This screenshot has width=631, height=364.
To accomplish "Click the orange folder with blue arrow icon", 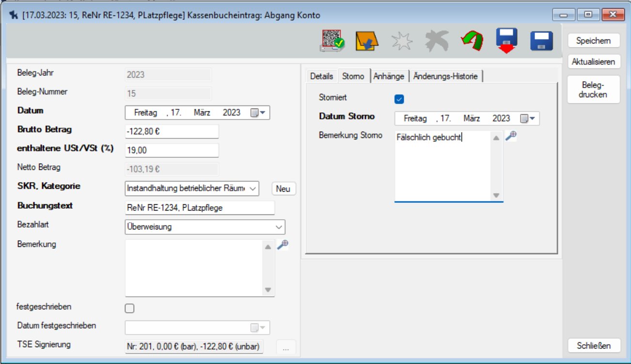I will 367,42.
